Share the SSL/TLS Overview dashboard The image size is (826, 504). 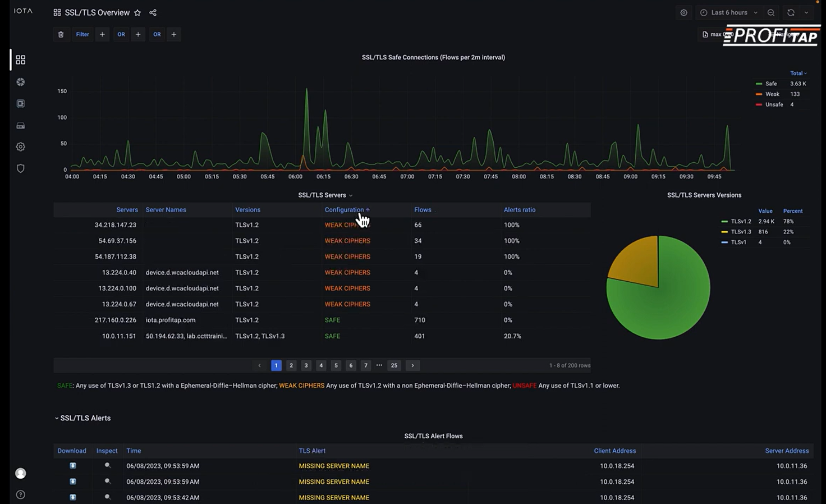[153, 12]
